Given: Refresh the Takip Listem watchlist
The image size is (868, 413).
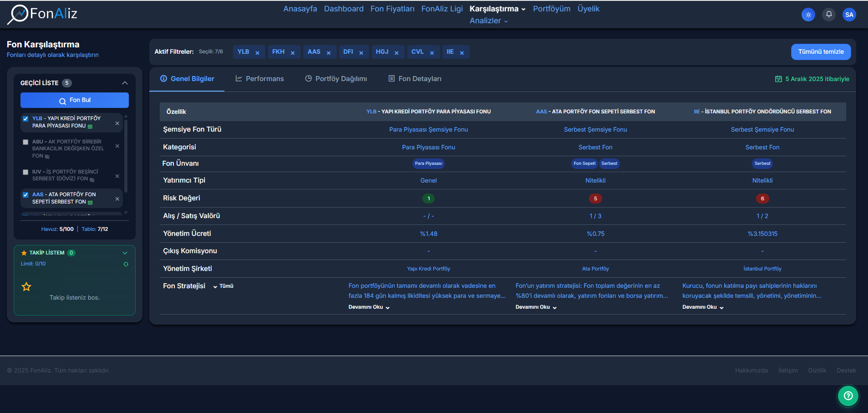Looking at the screenshot, I should [126, 264].
